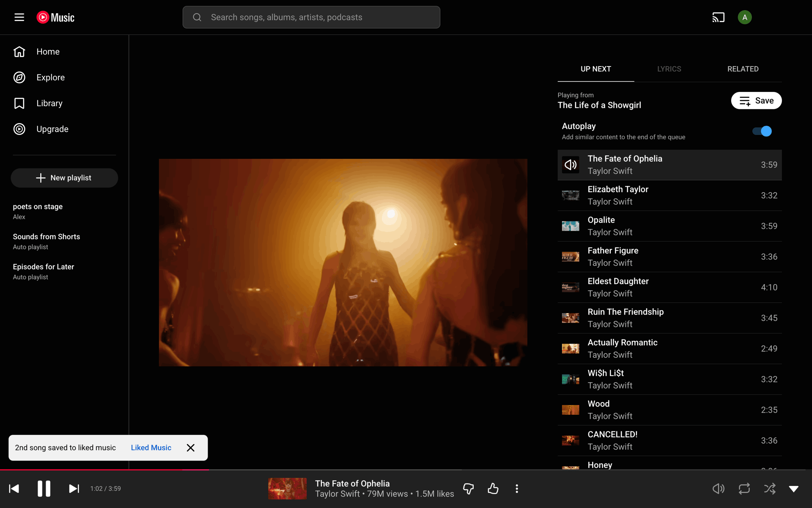Switch to the RELATED tab
The height and width of the screenshot is (508, 812).
(743, 69)
